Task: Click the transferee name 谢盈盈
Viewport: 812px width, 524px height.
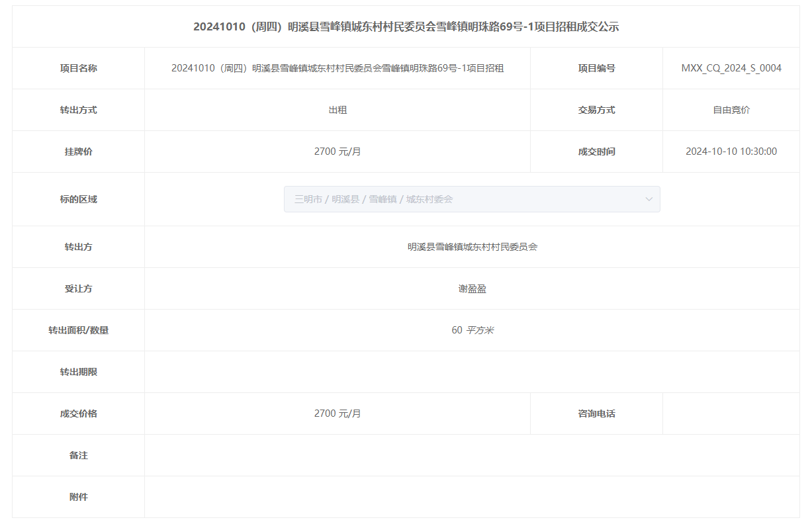Action: click(x=472, y=288)
